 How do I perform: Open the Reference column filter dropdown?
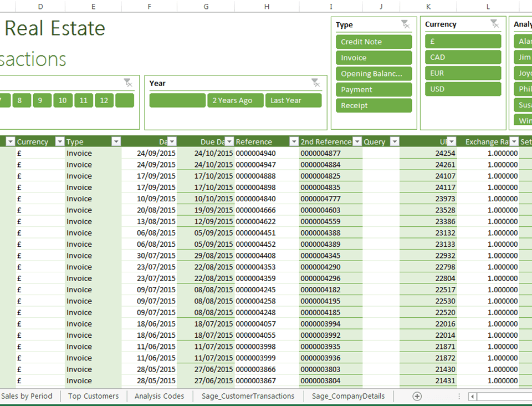click(x=294, y=141)
